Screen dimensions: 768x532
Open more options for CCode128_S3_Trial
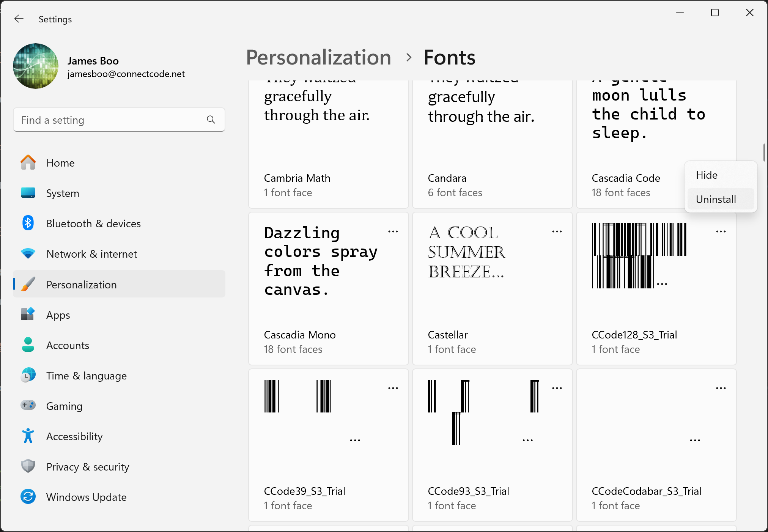[721, 231]
